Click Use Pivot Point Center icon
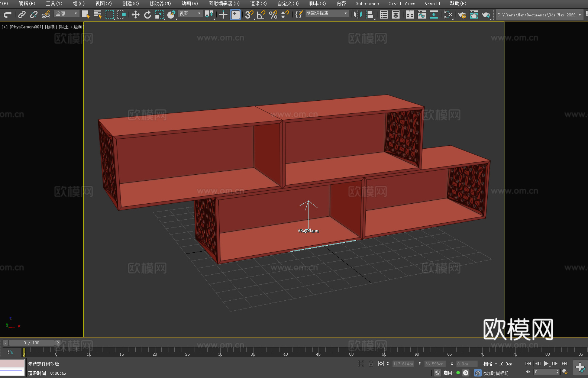588x378 pixels. pos(209,14)
